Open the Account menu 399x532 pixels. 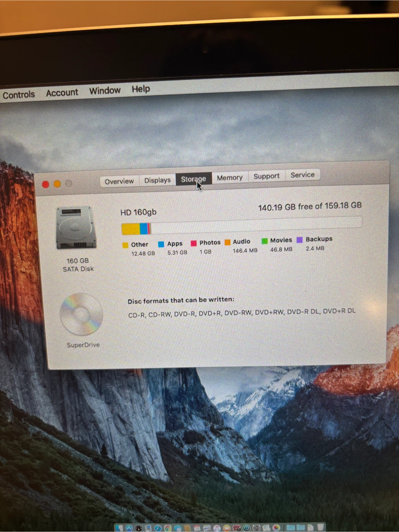[x=62, y=93]
